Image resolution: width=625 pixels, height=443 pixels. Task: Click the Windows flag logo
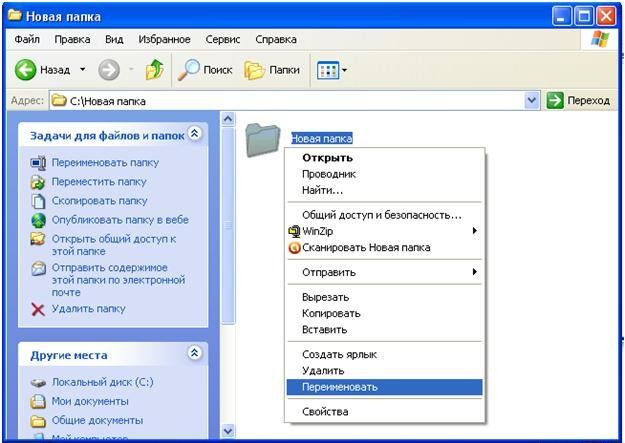coord(600,39)
